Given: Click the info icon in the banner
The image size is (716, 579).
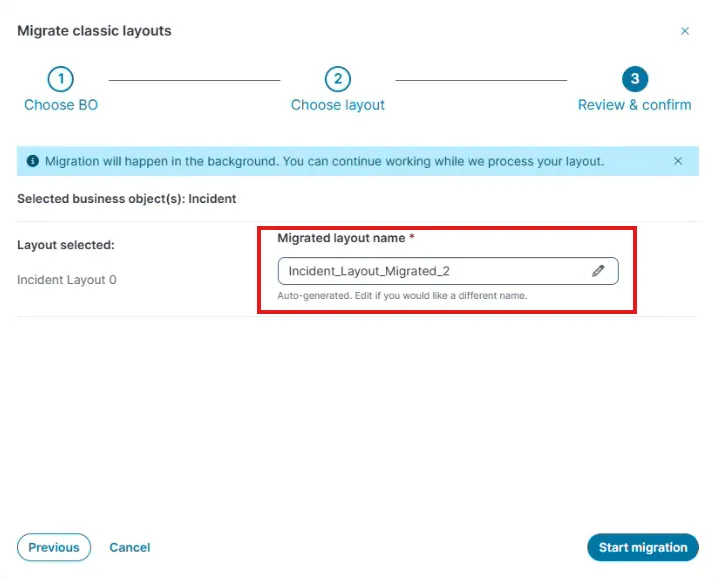Looking at the screenshot, I should click(32, 161).
